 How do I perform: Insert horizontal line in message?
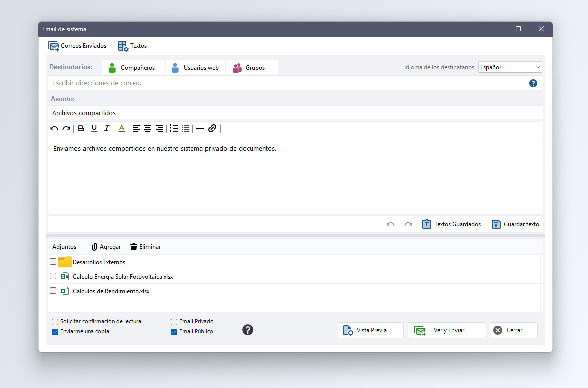(x=200, y=129)
